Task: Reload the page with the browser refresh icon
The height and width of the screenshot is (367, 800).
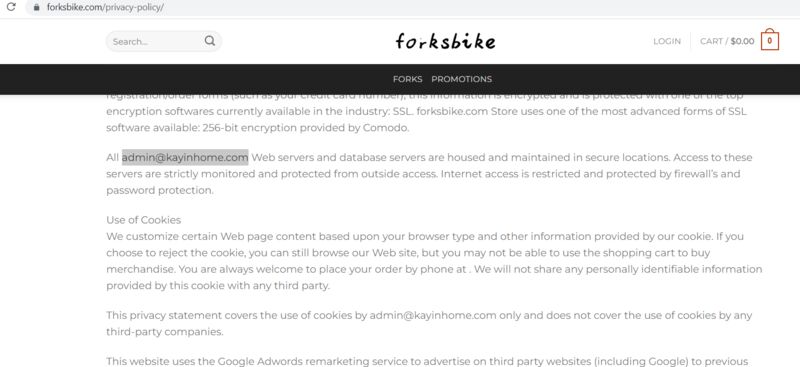Action: [11, 7]
